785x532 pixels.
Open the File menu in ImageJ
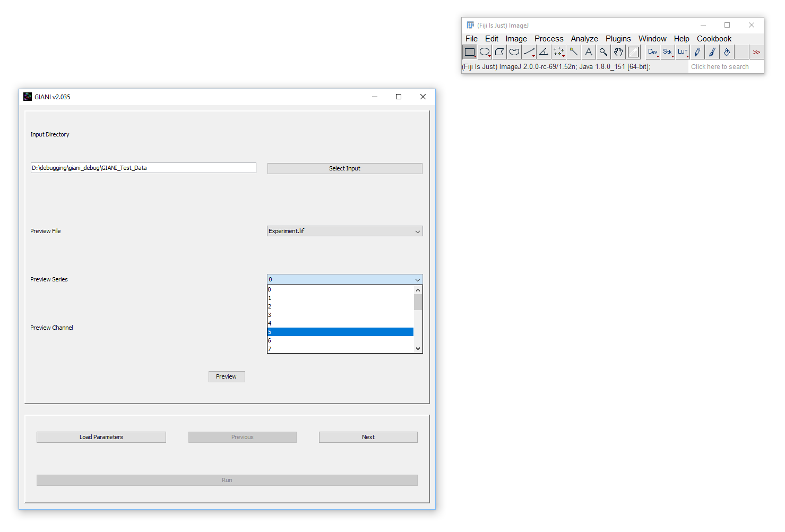[471, 39]
